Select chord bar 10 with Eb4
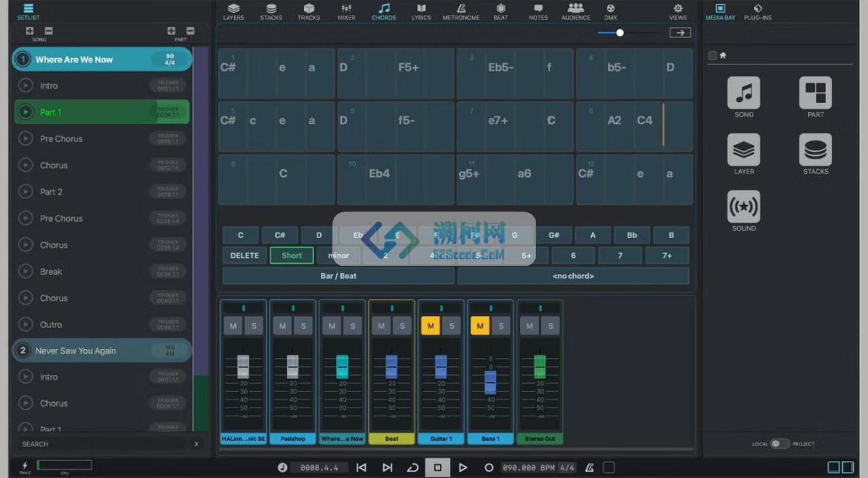This screenshot has width=868, height=478. click(x=395, y=179)
